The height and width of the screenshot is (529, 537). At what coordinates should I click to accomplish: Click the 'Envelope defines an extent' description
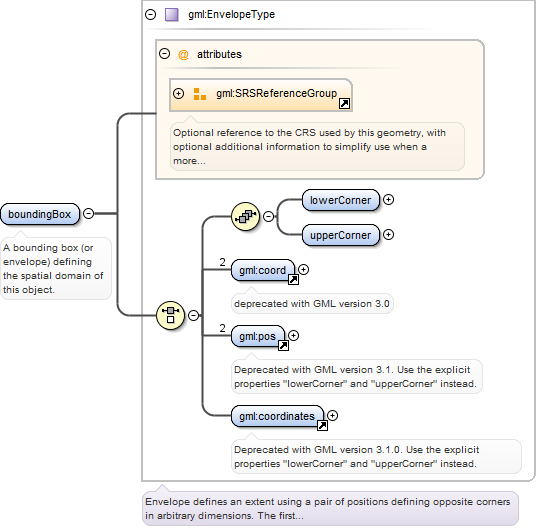(x=330, y=508)
